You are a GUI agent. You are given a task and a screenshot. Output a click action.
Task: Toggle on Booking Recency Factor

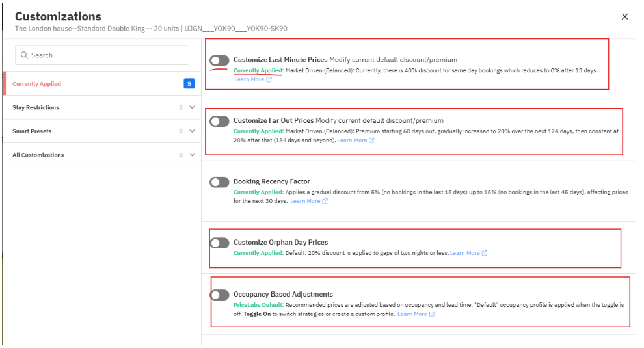click(219, 182)
